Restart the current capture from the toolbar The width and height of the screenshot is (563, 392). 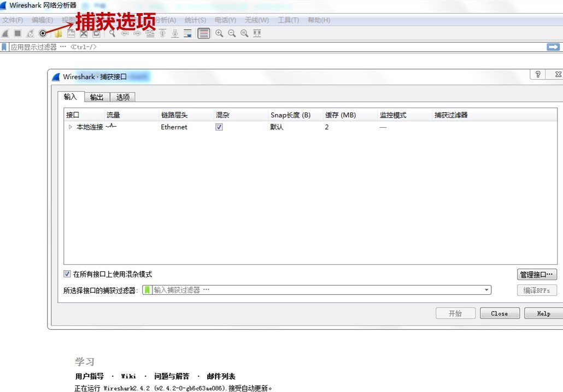click(x=30, y=33)
